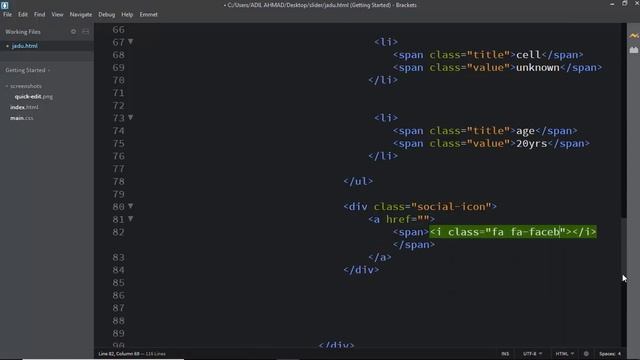Click closing div tag on line 84
640x360 pixels.
pyautogui.click(x=361, y=270)
